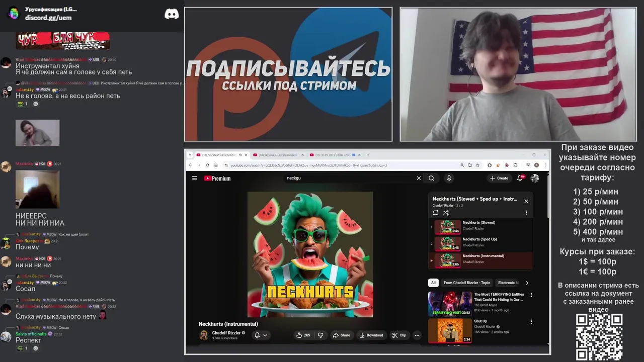
Task: Open YouTube notifications bell
Action: (520, 178)
